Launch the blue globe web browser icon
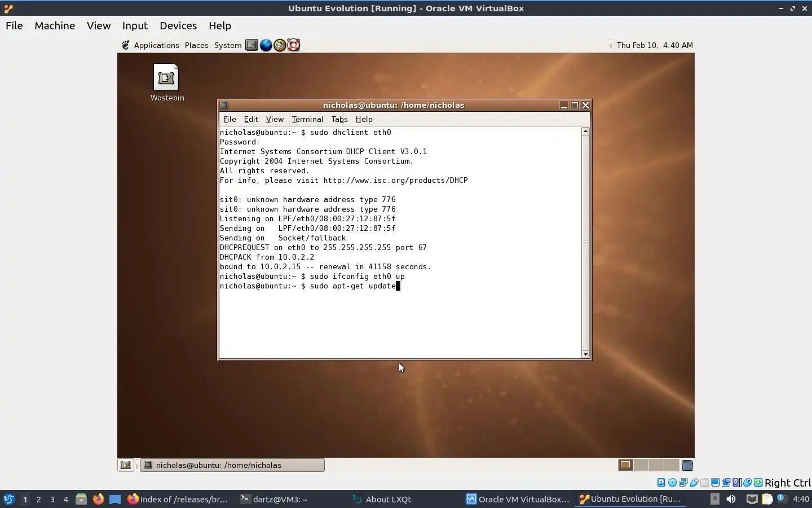 (x=266, y=45)
